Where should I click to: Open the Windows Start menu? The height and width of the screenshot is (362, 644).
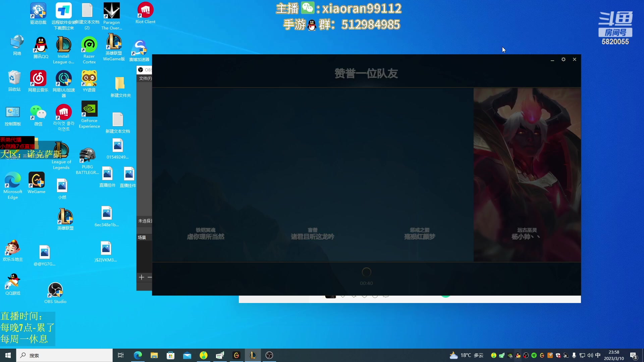(8, 355)
